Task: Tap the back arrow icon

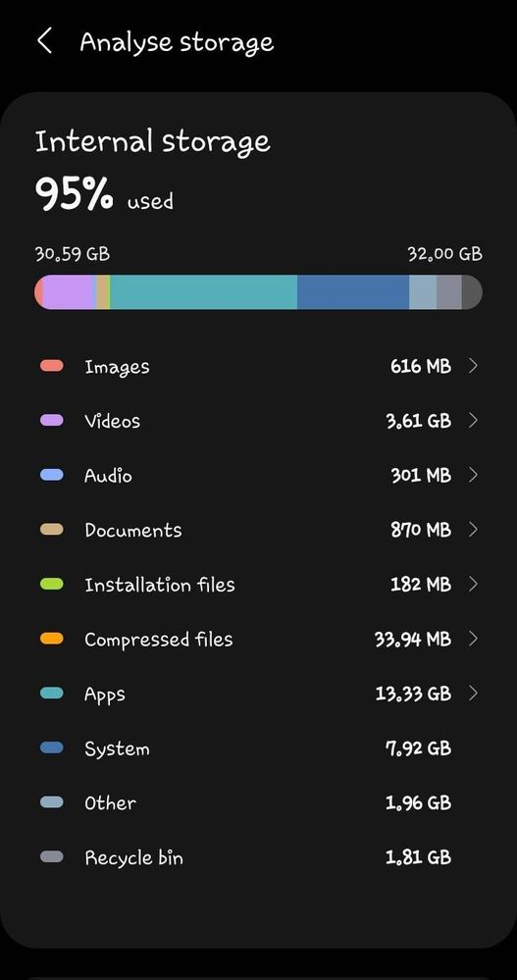Action: 44,42
